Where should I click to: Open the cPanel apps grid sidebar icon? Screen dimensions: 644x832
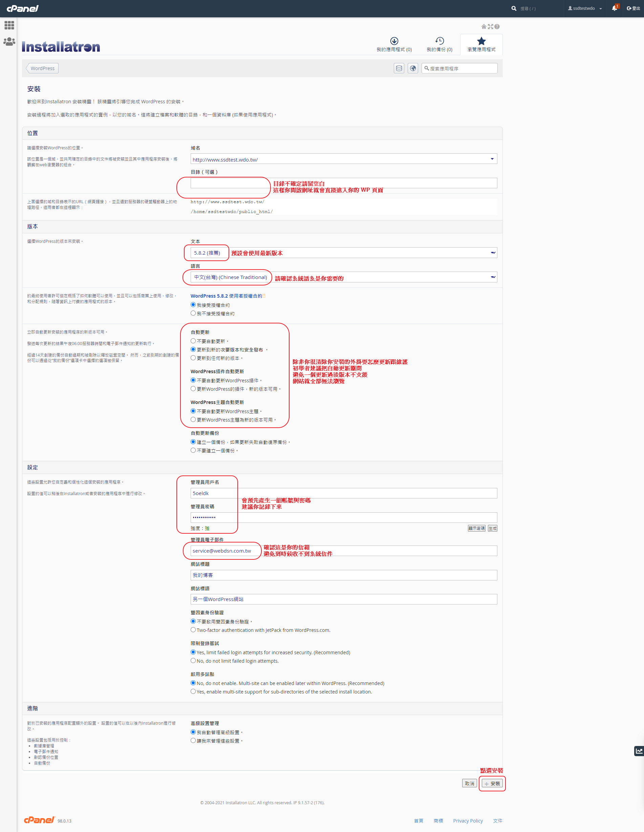pos(9,25)
